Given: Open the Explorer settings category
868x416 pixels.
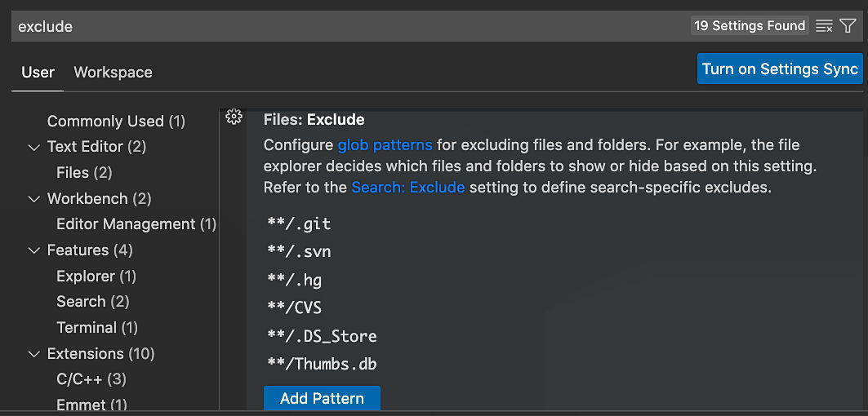Looking at the screenshot, I should tap(96, 277).
